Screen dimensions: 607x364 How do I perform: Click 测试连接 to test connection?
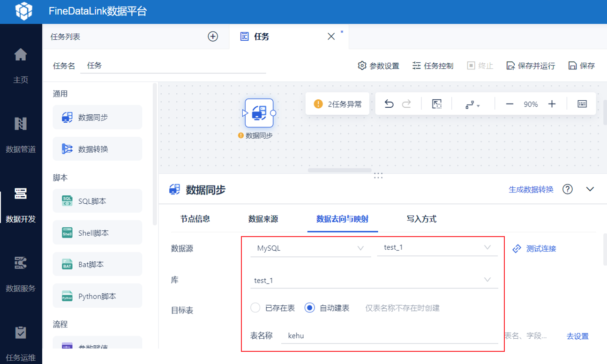(534, 248)
